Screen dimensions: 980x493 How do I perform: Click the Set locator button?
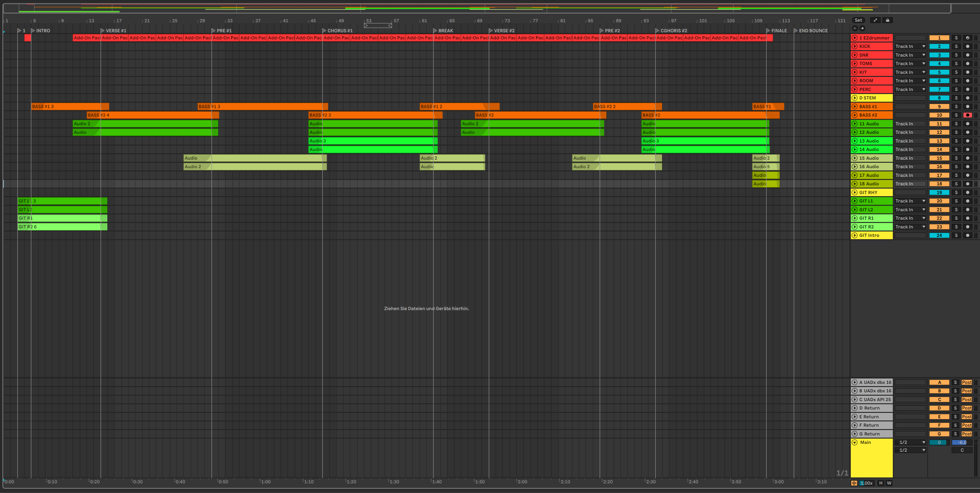click(x=858, y=20)
